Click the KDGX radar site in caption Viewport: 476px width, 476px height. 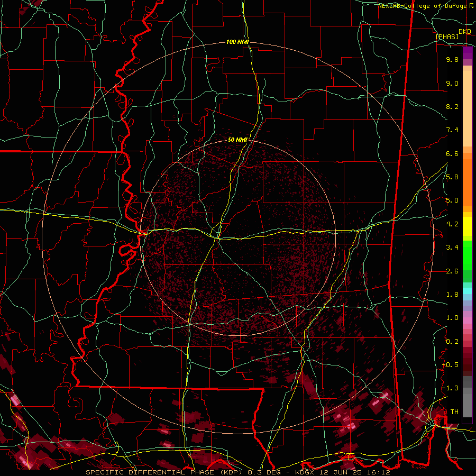(305, 472)
